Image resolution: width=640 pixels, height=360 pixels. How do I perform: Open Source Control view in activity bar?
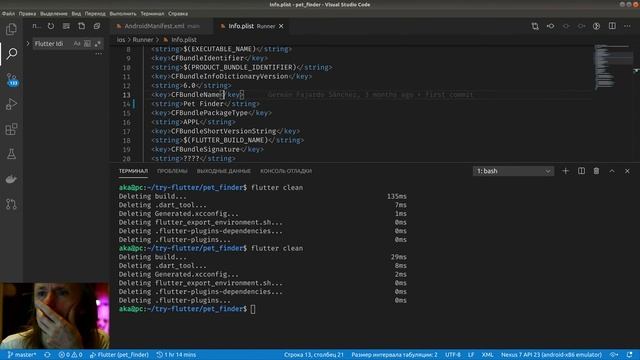[x=11, y=79]
